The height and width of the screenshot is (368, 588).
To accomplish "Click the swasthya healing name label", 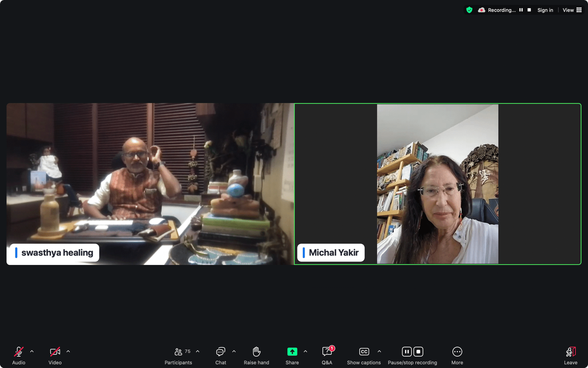I will pos(54,253).
